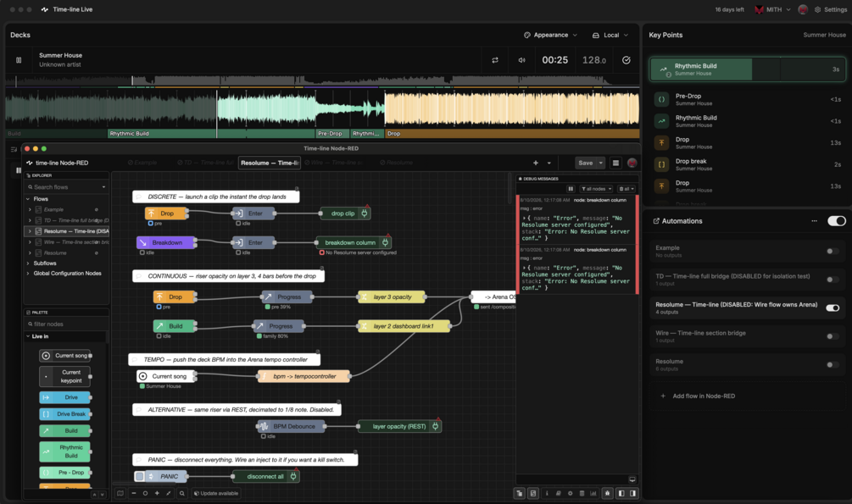This screenshot has width=852, height=504.
Task: Enable the Example automation toggle
Action: coord(832,252)
